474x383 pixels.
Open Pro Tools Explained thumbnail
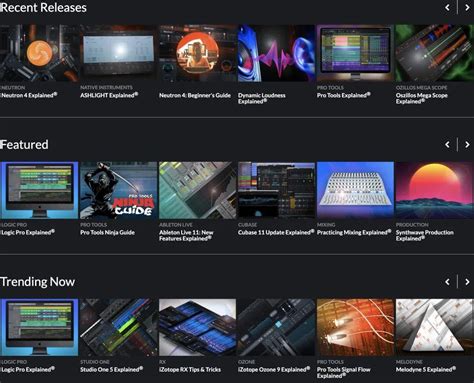pos(355,53)
